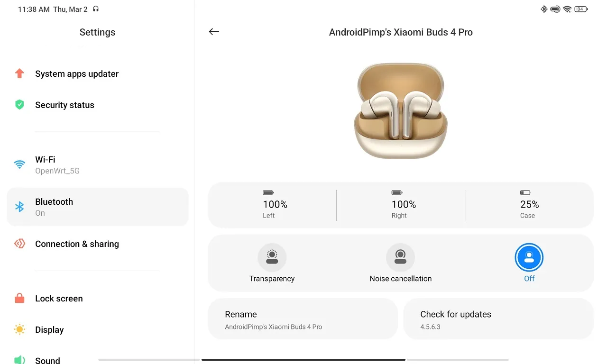Enable the Off noise control mode
This screenshot has width=607, height=364.
click(529, 257)
